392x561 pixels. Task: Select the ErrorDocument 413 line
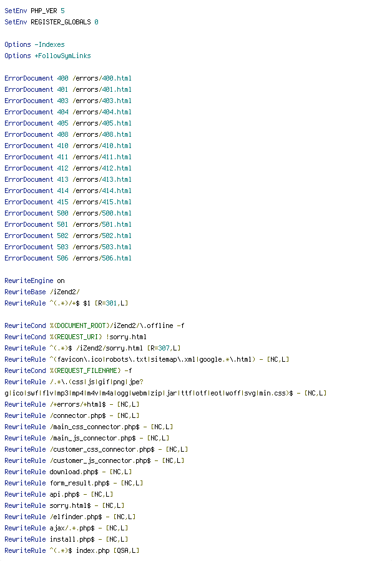click(68, 179)
